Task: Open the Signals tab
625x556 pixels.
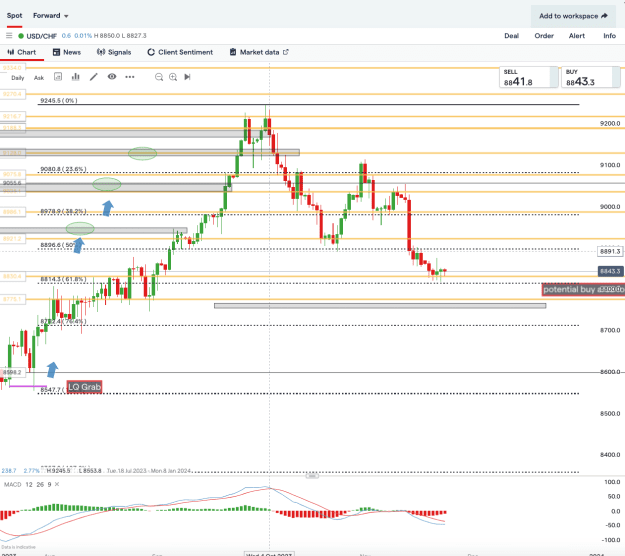Action: point(114,52)
